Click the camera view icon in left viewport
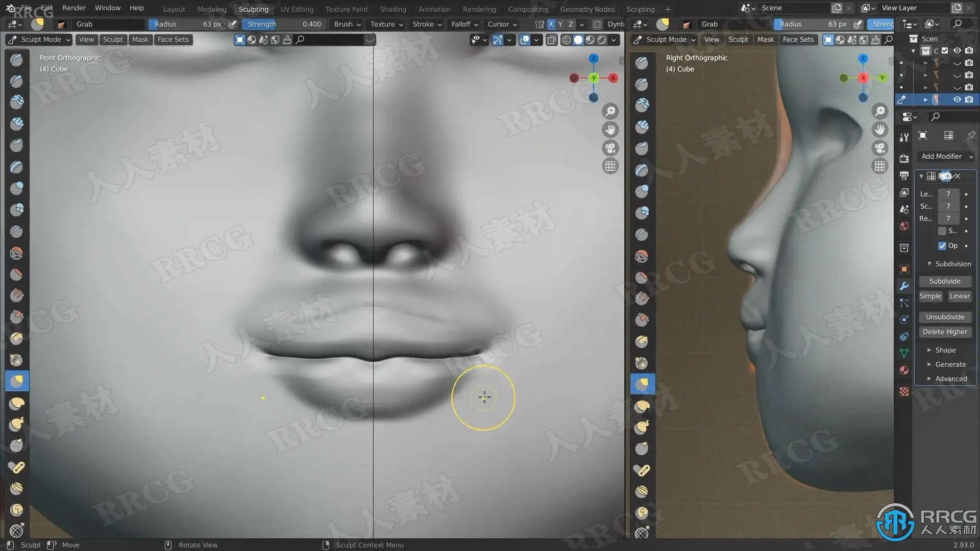The width and height of the screenshot is (980, 551). (x=610, y=148)
